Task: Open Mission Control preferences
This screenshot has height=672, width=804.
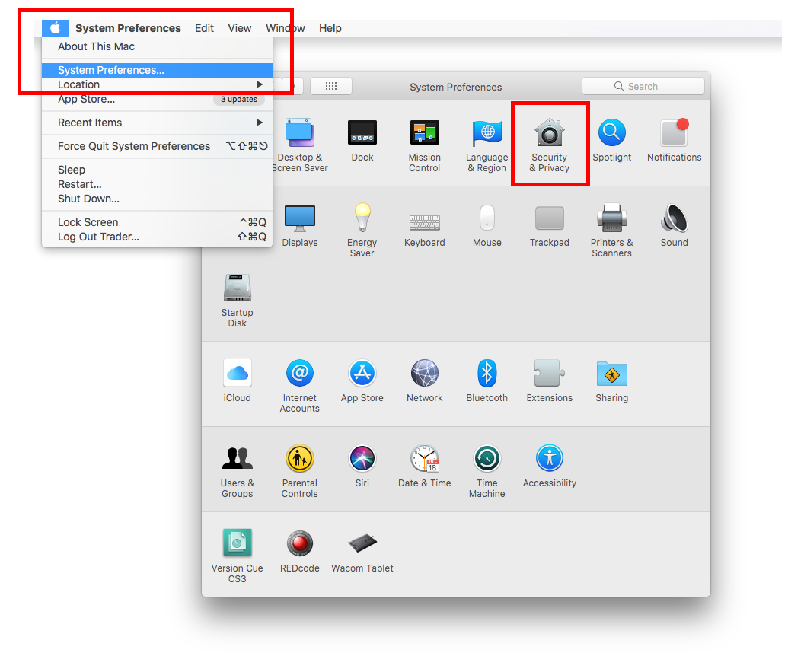Action: coord(425,145)
